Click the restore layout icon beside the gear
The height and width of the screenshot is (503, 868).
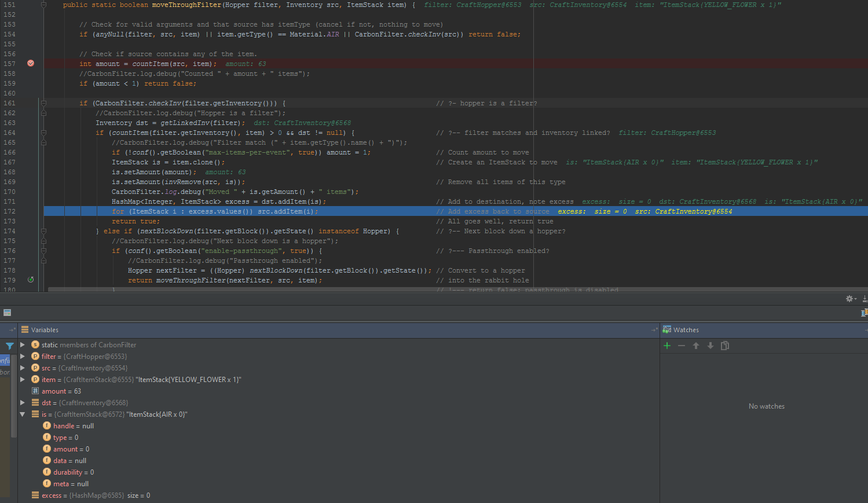[865, 299]
